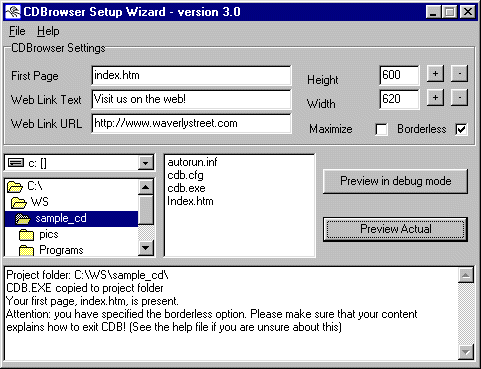Select autorun.inf in file list

[192, 162]
